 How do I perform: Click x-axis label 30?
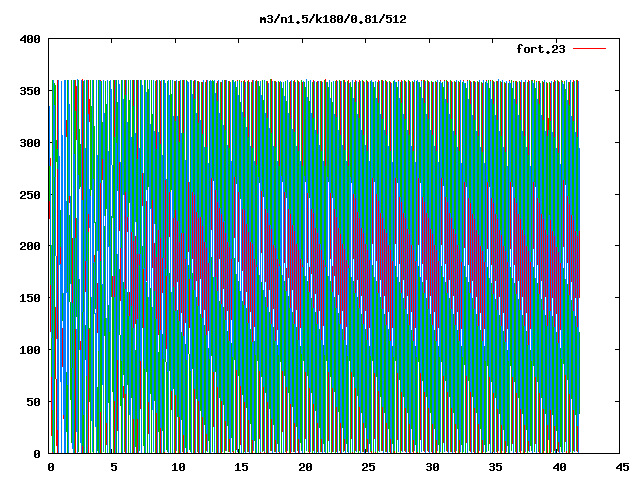click(432, 467)
